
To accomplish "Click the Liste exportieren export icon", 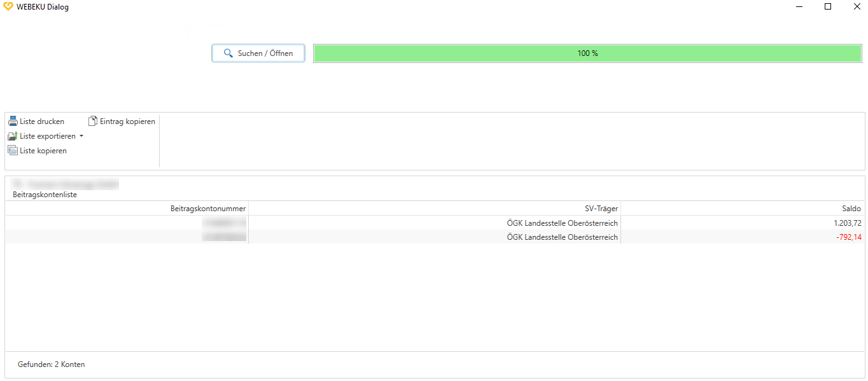I will 12,135.
